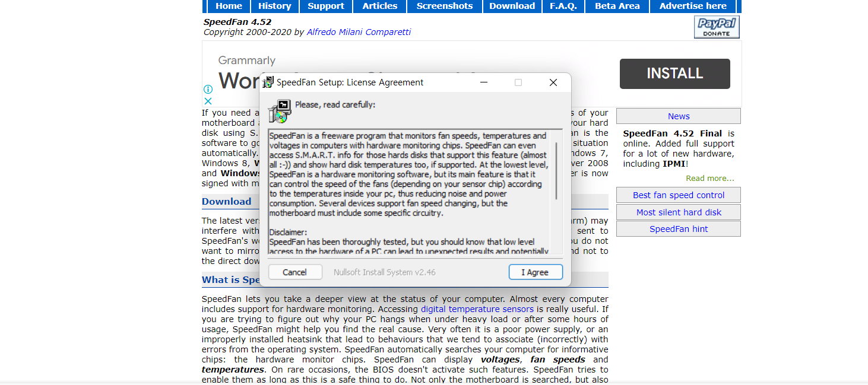Click the I Agree button
The image size is (868, 385).
(536, 272)
